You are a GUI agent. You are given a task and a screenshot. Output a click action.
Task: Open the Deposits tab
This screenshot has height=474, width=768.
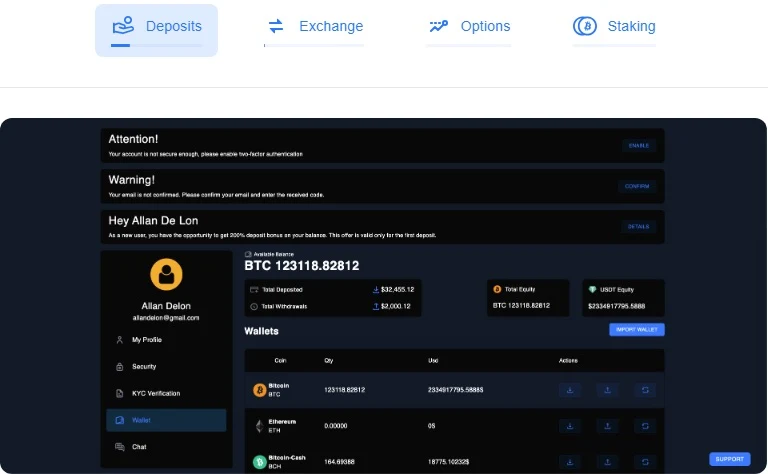point(156,30)
